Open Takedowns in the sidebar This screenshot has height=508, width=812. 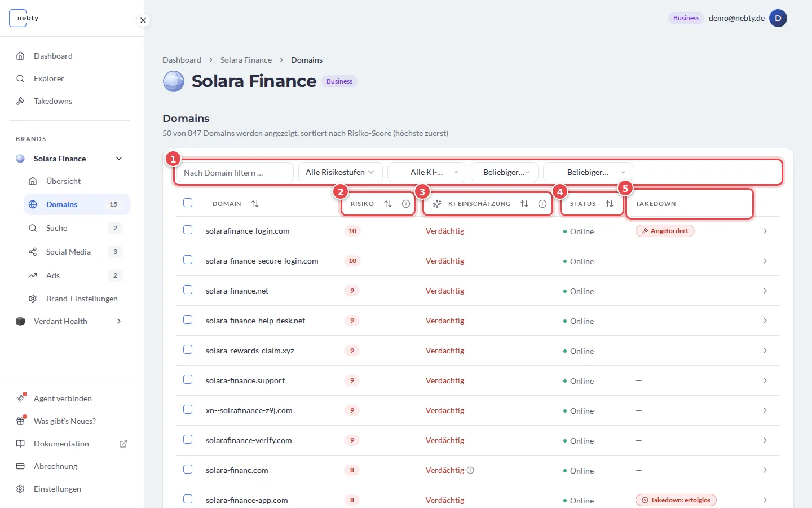[x=70, y=101]
